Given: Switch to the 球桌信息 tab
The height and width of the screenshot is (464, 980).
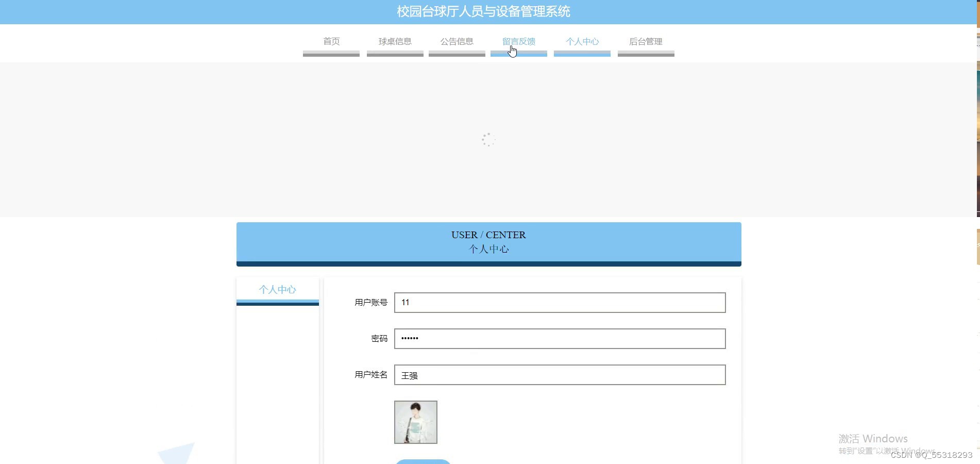Looking at the screenshot, I should tap(394, 42).
